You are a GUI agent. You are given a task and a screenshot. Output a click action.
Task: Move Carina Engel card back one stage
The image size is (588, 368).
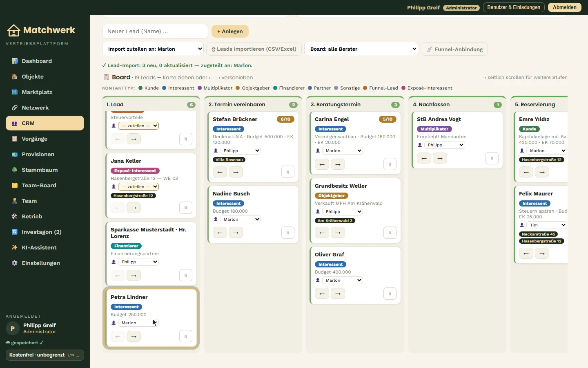pos(322,165)
